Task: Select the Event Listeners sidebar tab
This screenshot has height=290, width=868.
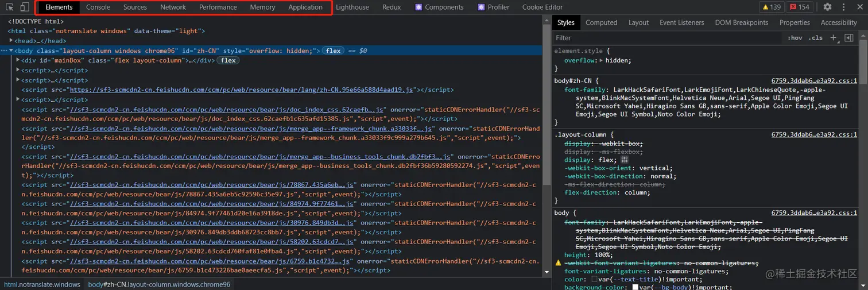Action: click(x=681, y=22)
